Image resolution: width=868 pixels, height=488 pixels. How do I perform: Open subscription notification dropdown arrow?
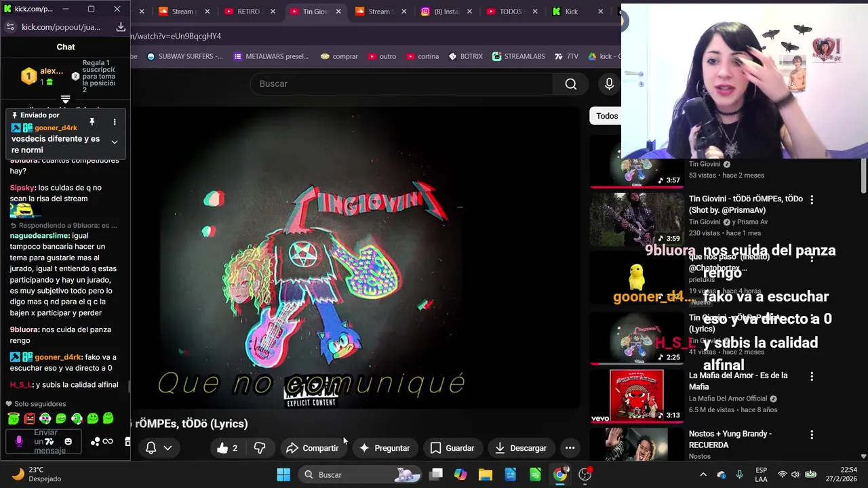[x=167, y=448]
